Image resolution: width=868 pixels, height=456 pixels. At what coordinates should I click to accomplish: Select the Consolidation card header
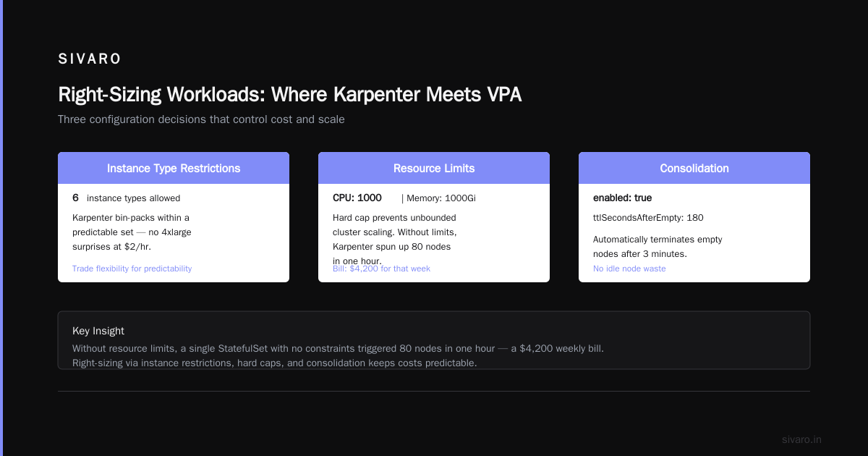tap(694, 168)
